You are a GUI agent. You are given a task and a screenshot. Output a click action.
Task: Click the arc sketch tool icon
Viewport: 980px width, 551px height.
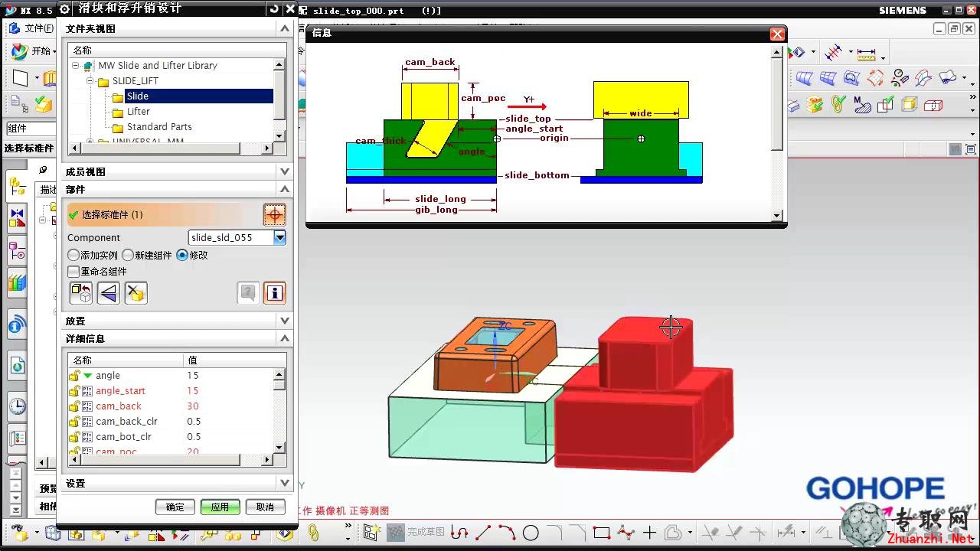coord(507,533)
